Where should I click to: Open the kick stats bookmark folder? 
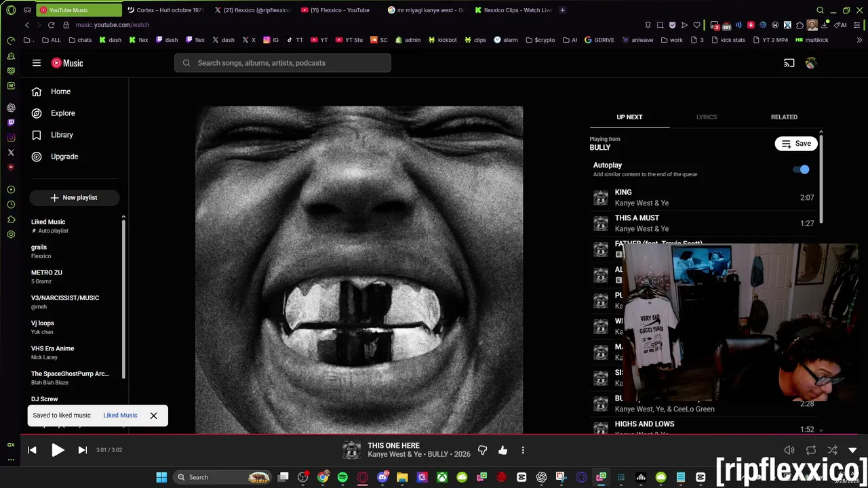pyautogui.click(x=728, y=40)
